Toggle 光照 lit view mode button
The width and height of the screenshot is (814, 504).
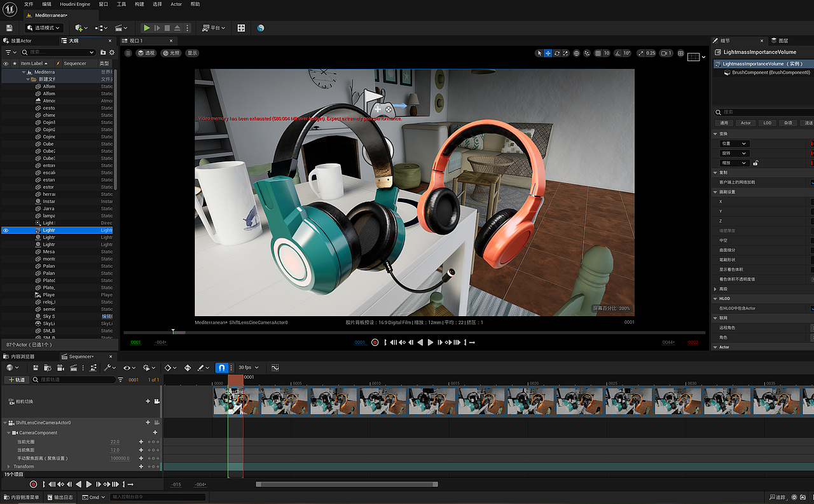click(170, 53)
